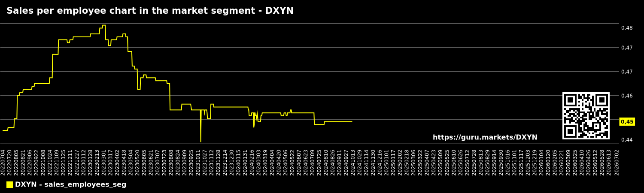Select x-axis date 20250610
This screenshot has height=193, width=644.
click(x=454, y=162)
